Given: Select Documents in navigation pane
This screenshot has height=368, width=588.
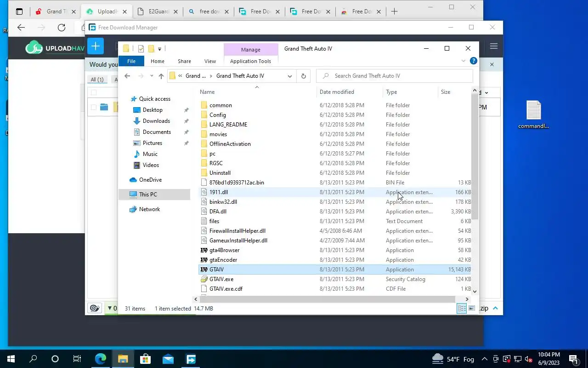Looking at the screenshot, I should (x=157, y=132).
